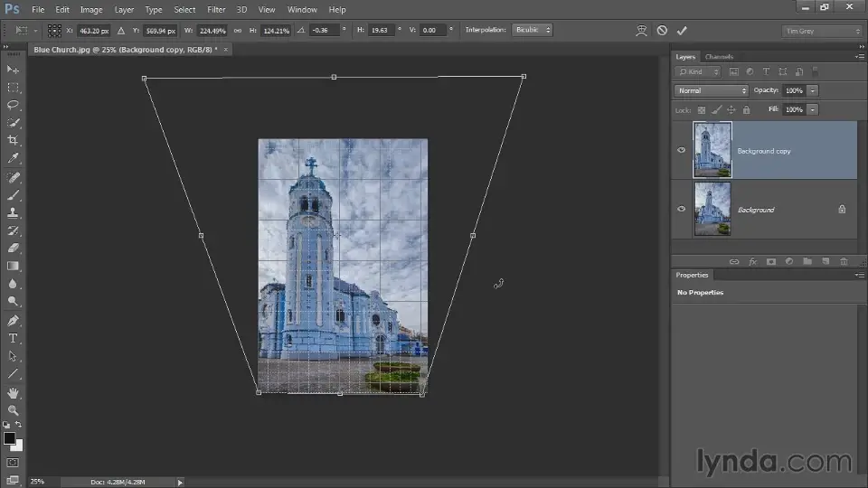Expand the Opacity slider arrow

(x=813, y=90)
